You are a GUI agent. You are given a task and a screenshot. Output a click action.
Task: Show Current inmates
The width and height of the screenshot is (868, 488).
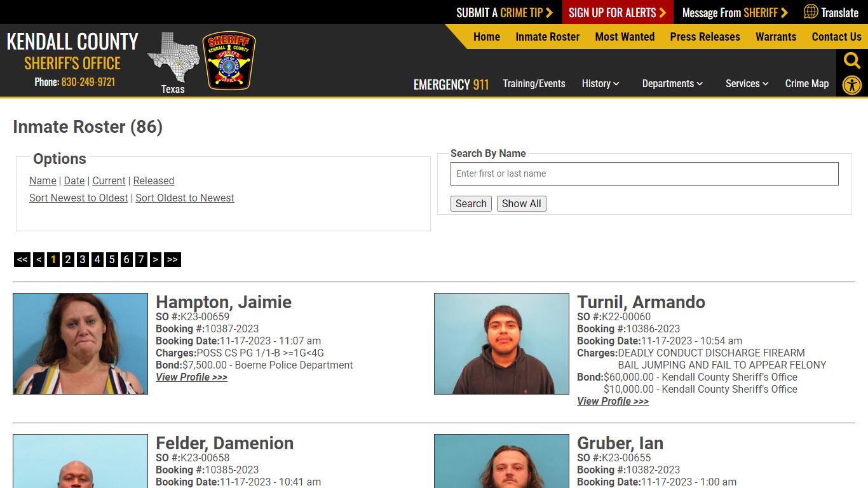(109, 180)
